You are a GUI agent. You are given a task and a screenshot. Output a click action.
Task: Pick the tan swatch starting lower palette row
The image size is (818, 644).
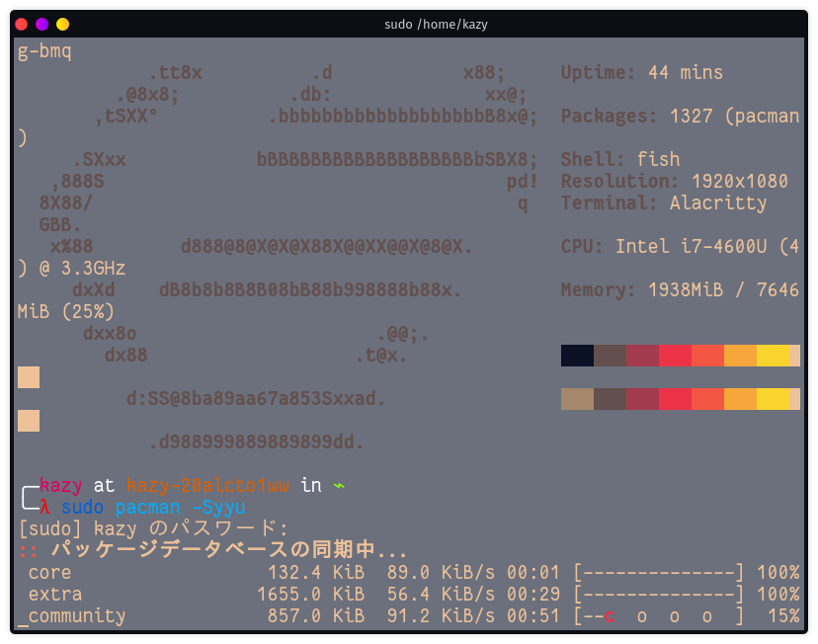577,399
